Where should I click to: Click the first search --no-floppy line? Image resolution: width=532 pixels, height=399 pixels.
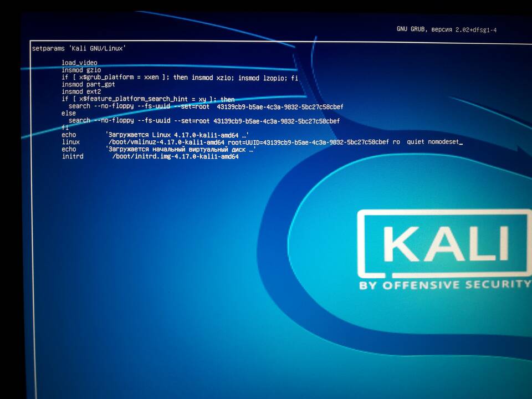[206, 106]
